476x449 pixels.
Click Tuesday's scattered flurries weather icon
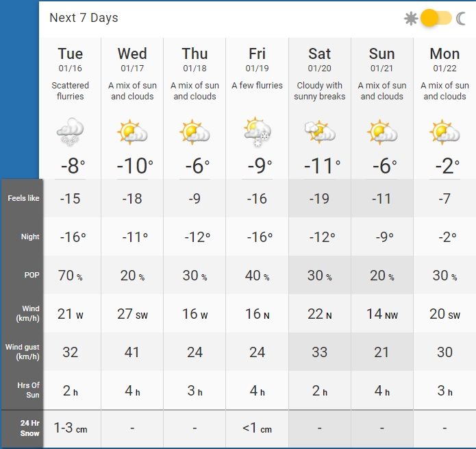click(70, 132)
